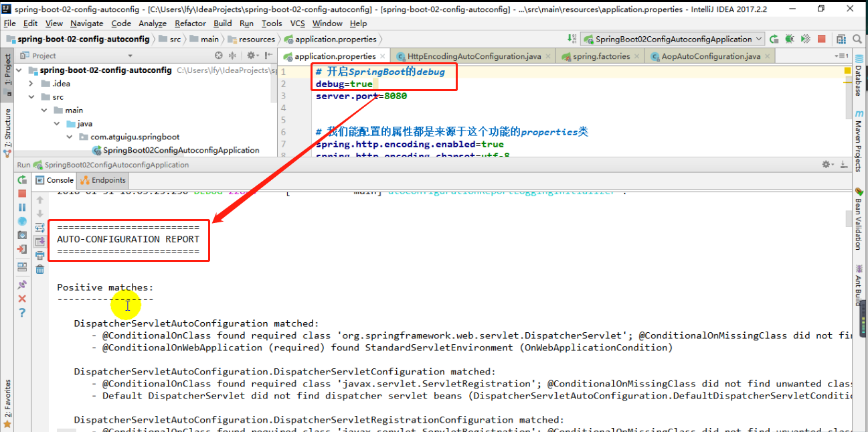This screenshot has width=868, height=432.
Task: Open the run configuration dropdown
Action: (x=672, y=40)
